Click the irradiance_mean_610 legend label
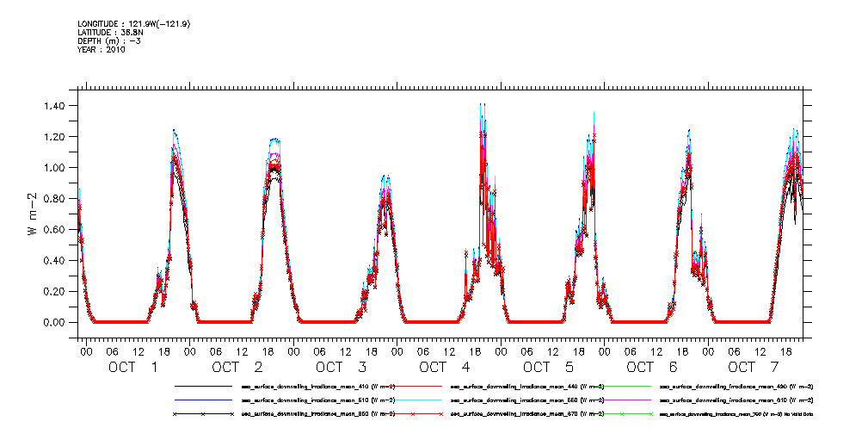This screenshot has height=434, width=868. tap(736, 400)
